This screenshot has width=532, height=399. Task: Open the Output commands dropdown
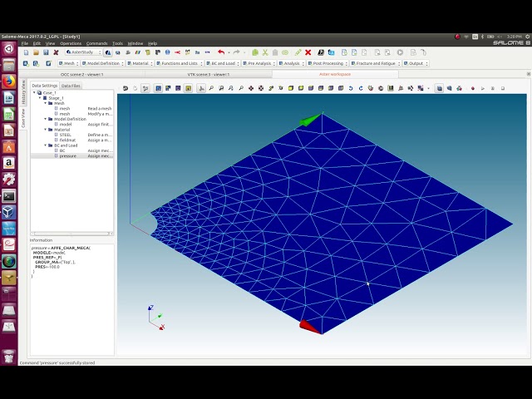pyautogui.click(x=416, y=63)
